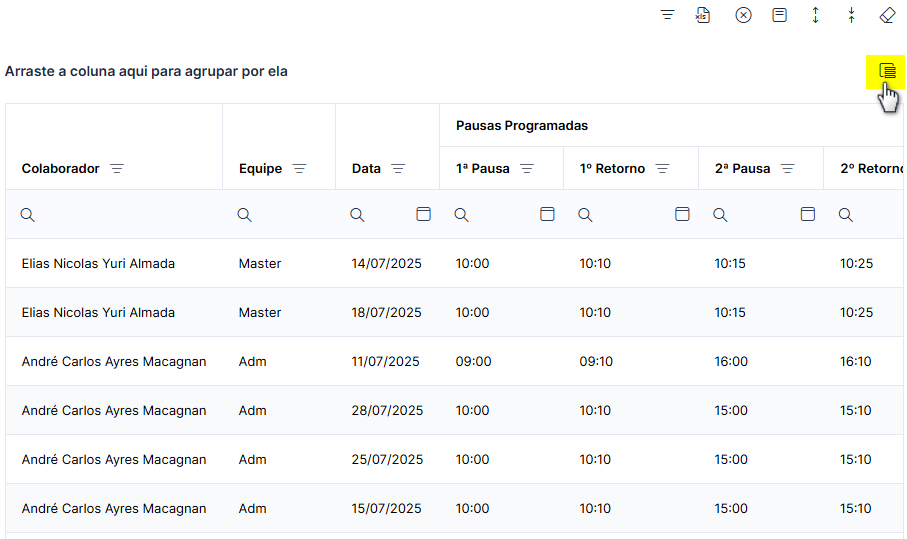This screenshot has width=907, height=539.
Task: Click the group panel 'Arraste a coluna aqui' text
Action: tap(146, 71)
